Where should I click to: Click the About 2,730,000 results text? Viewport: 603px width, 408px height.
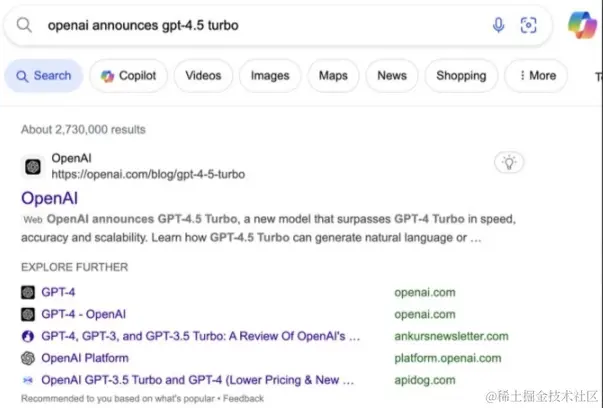click(83, 130)
